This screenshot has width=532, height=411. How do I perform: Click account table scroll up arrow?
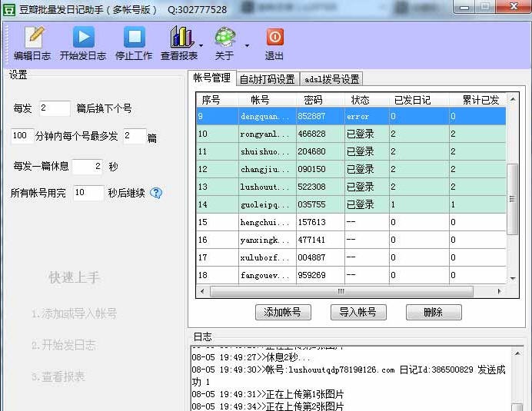coord(513,99)
